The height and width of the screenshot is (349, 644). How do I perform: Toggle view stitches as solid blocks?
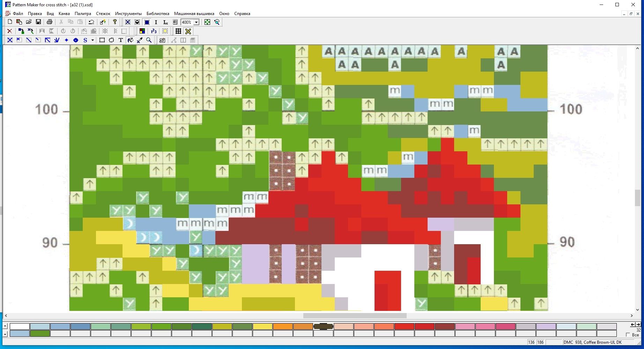147,22
